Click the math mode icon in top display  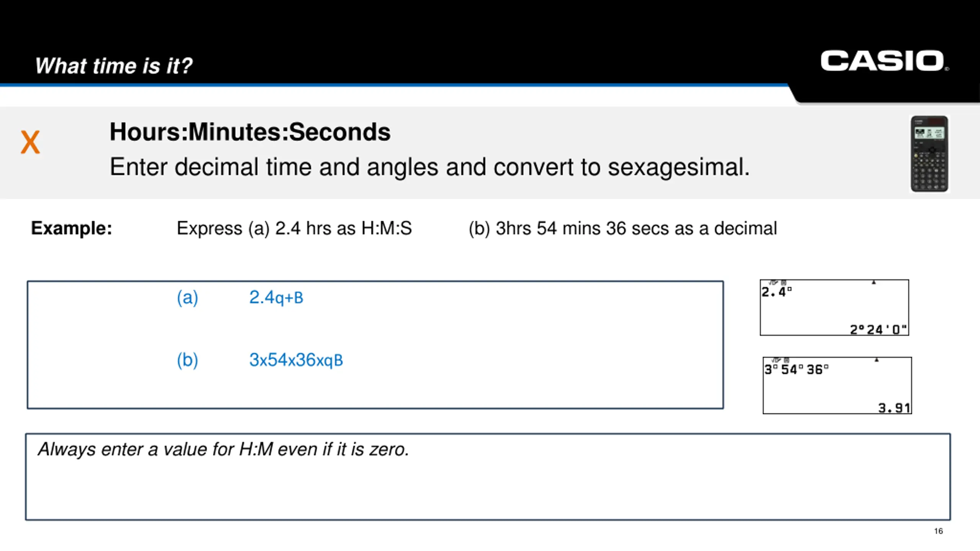773,283
